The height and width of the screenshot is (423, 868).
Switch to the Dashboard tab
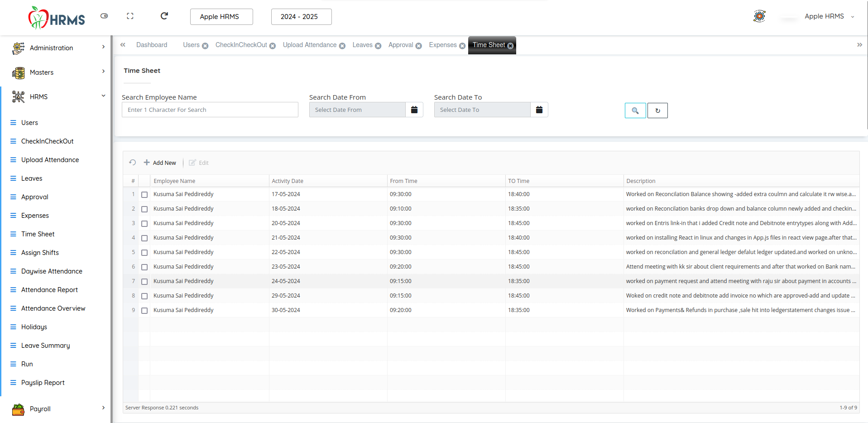click(152, 45)
